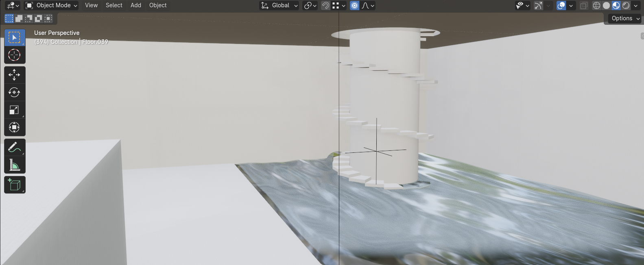Open the overlays options dropdown

(571, 5)
